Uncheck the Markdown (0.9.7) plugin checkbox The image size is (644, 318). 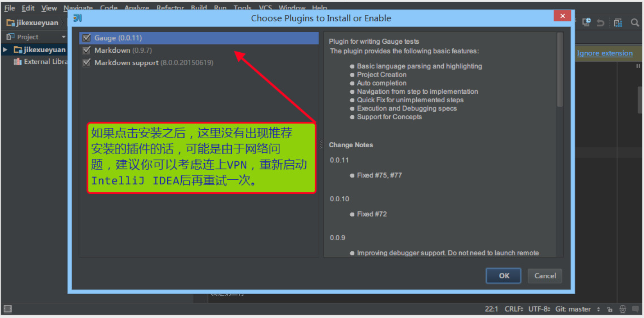coord(87,50)
